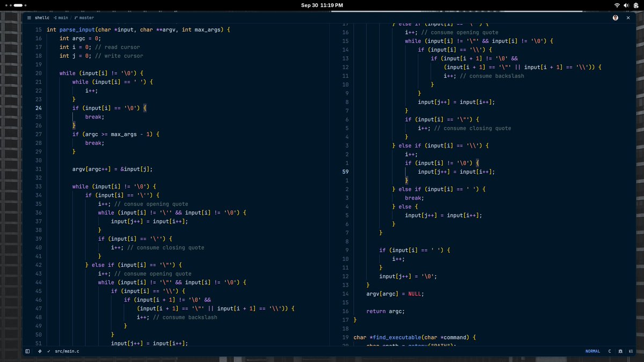Open the hamburger application menu

(29, 18)
